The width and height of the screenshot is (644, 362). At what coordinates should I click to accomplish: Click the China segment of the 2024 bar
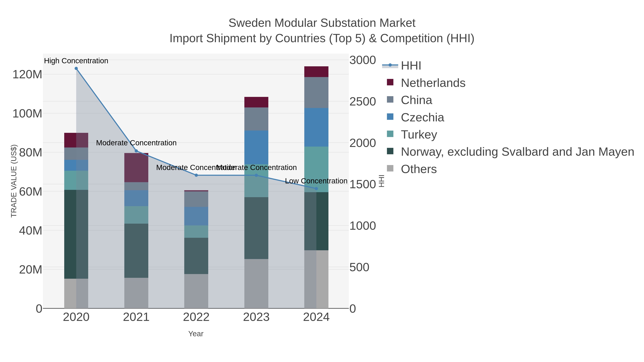(316, 93)
